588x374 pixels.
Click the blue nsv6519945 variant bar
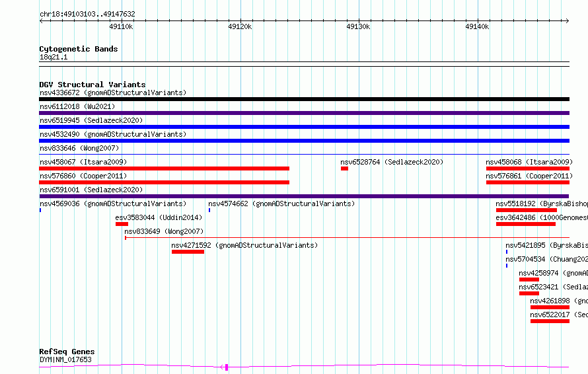pos(304,127)
